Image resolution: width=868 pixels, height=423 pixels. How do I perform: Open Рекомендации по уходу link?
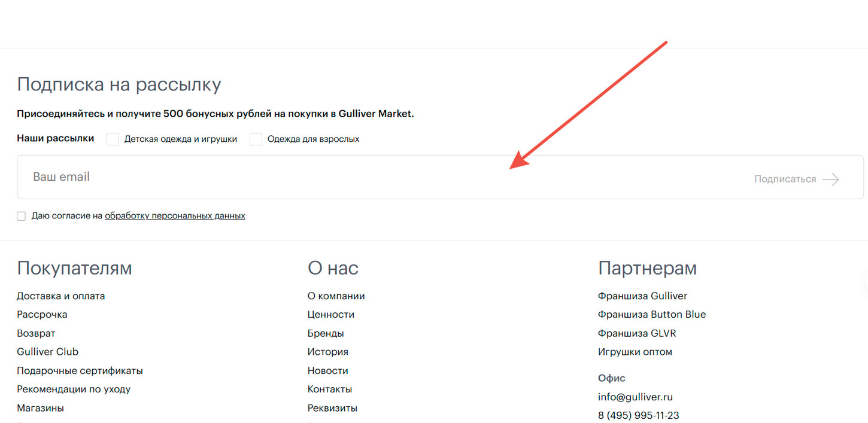tap(74, 389)
